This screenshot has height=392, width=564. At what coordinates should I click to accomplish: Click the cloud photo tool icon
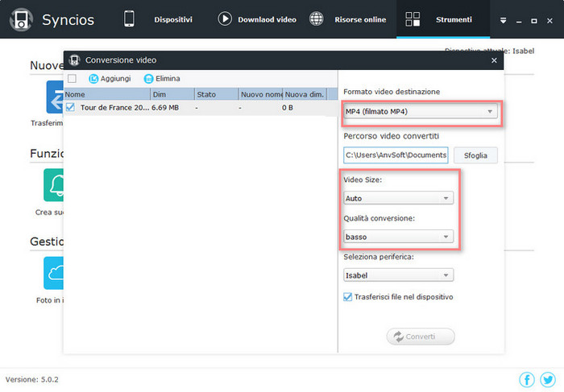(x=53, y=273)
